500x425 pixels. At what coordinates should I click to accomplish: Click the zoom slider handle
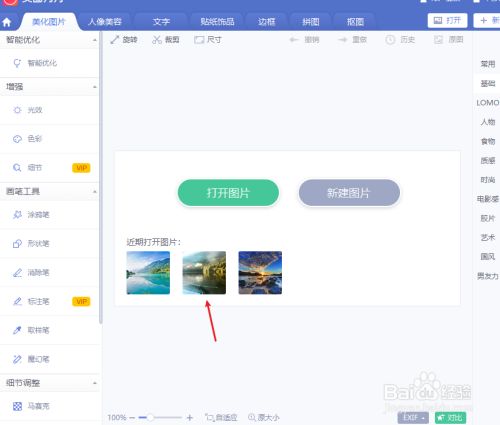[x=150, y=417]
